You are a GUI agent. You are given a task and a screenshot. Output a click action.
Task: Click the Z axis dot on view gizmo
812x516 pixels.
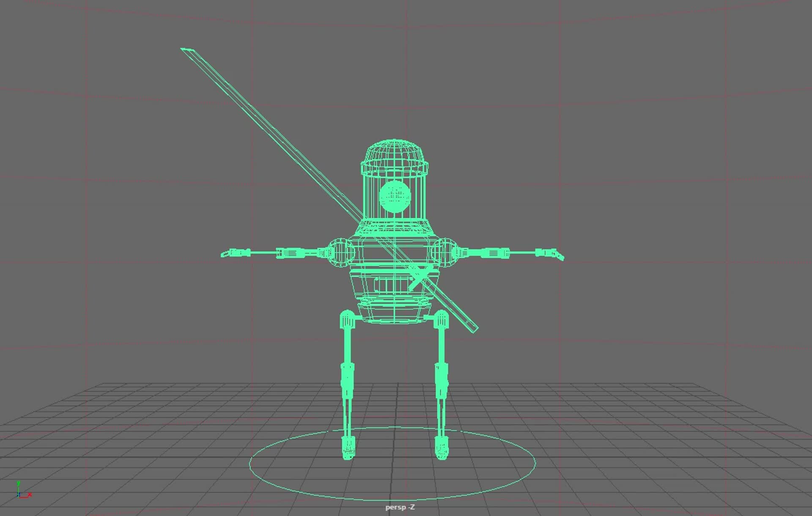click(x=19, y=494)
